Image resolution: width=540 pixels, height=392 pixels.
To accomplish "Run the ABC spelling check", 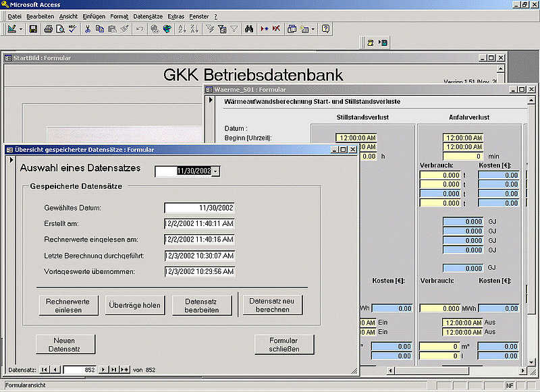I will 72,29.
